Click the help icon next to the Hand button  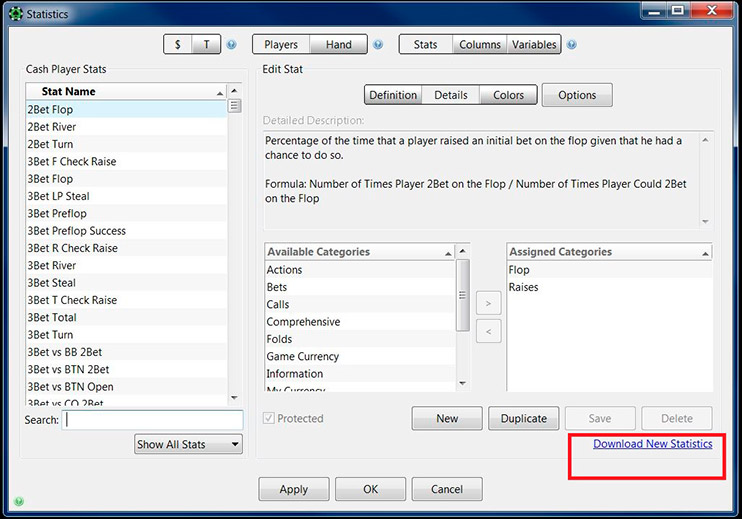click(378, 45)
